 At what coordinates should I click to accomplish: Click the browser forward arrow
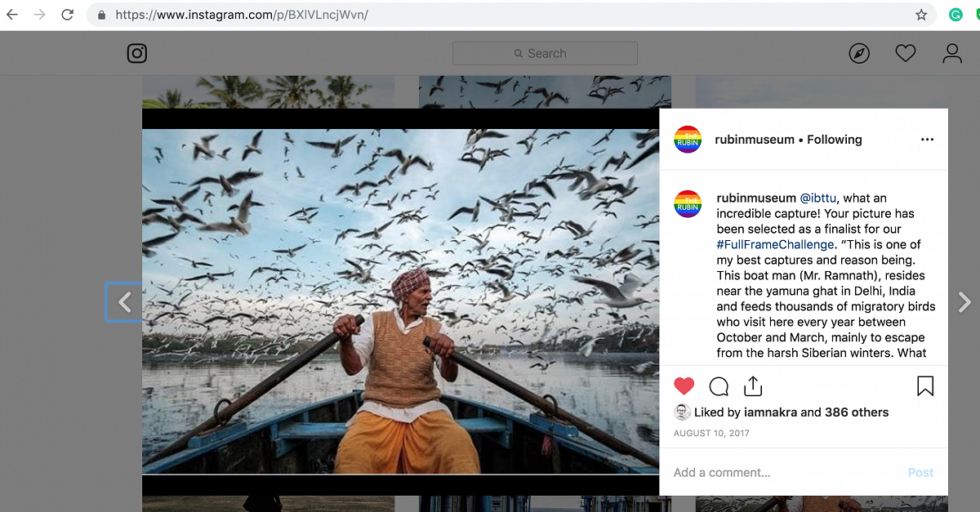click(x=39, y=15)
